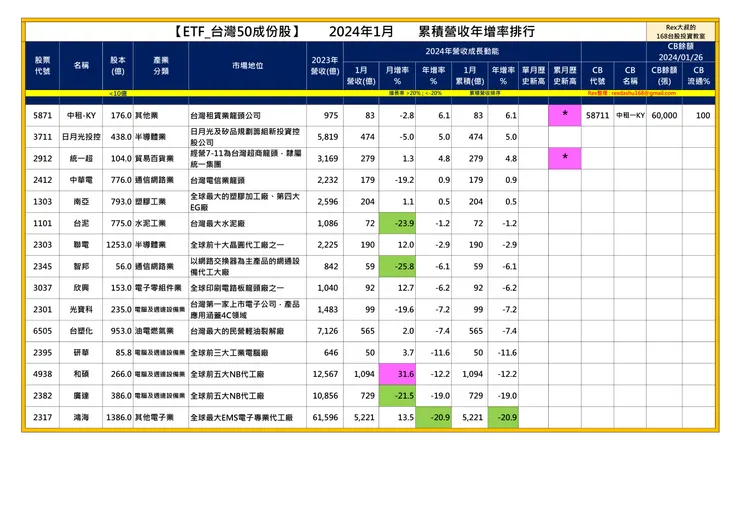Image resolution: width=740 pixels, height=523 pixels.
Task: Click company name 智邦
Action: pyautogui.click(x=81, y=266)
